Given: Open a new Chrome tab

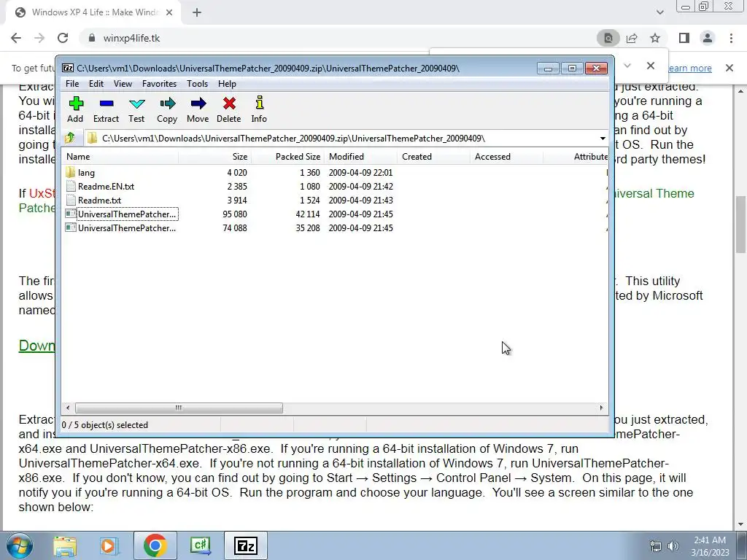Looking at the screenshot, I should 197,12.
